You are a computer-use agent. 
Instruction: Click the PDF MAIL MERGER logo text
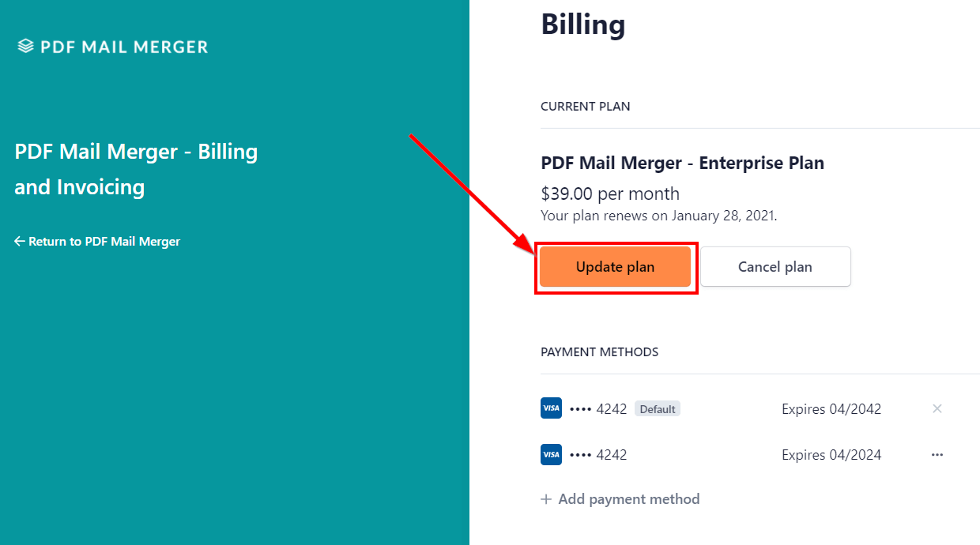(124, 47)
